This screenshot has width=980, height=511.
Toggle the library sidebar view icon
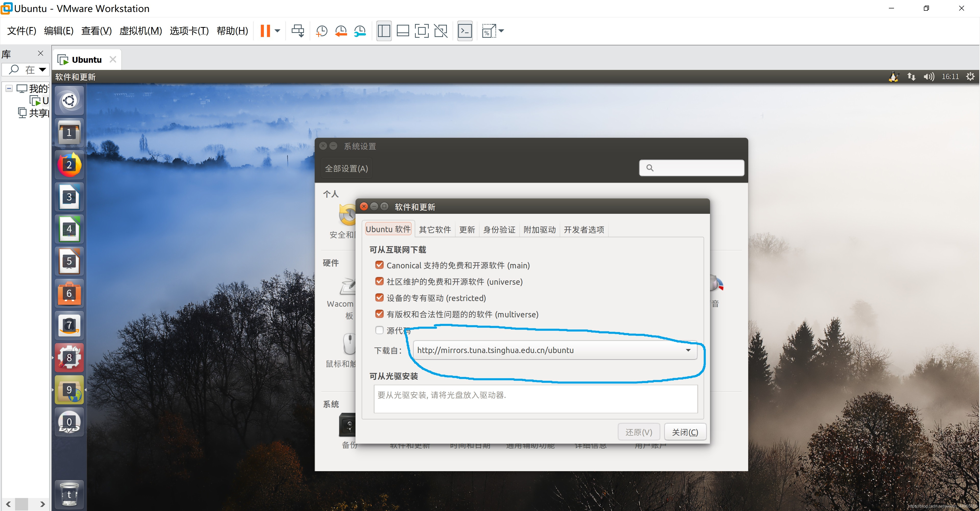tap(384, 31)
